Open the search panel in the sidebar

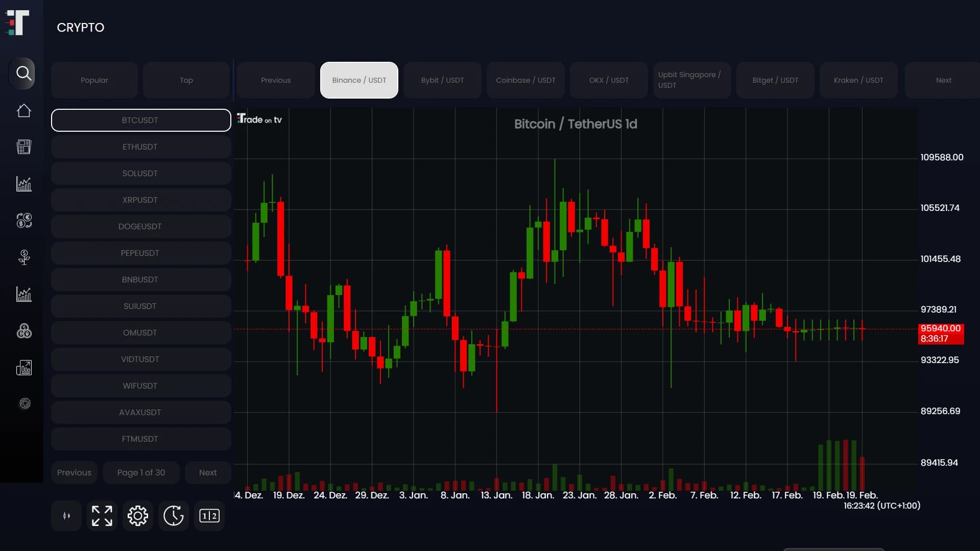23,73
